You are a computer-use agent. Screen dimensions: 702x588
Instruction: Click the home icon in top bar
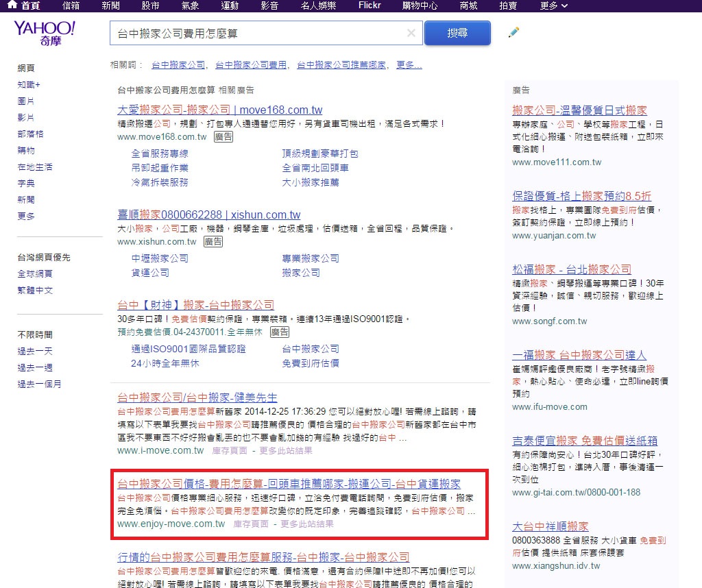click(12, 5)
